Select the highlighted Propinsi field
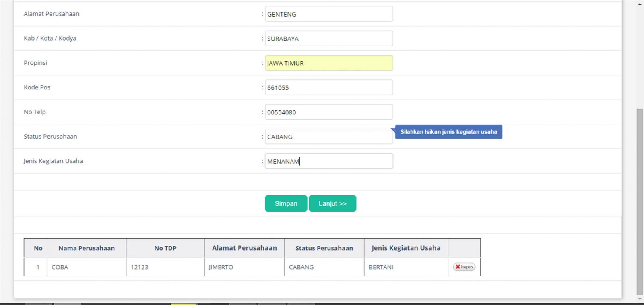 (328, 63)
